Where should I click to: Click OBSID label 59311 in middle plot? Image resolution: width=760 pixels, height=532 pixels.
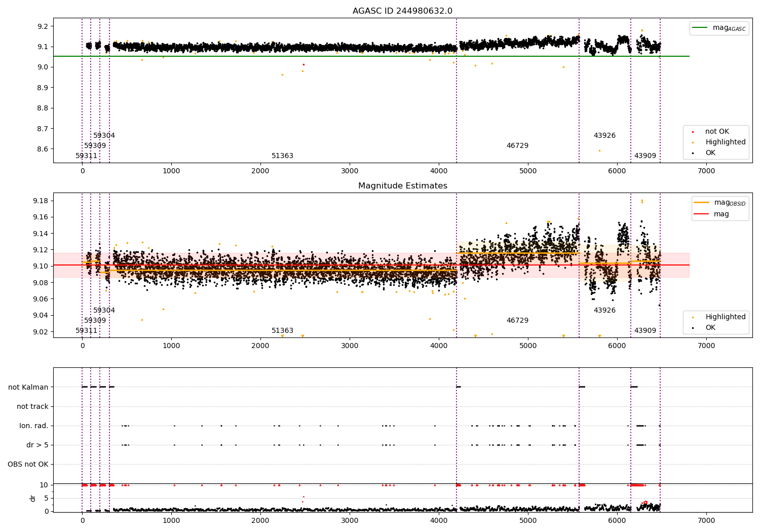pos(86,331)
